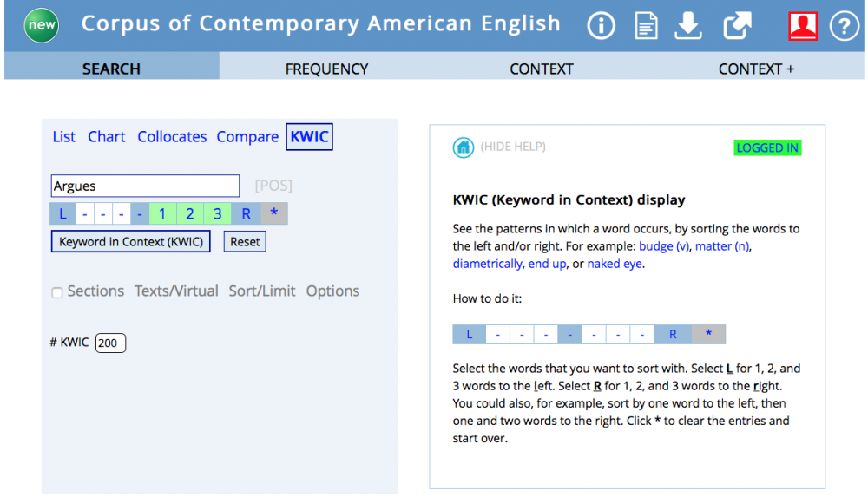Expand the Sort/Limit options
Viewport: 868px width, 497px height.
[262, 291]
